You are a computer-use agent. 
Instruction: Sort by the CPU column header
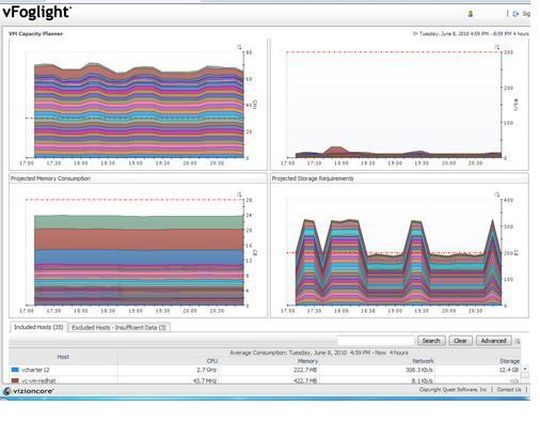212,361
